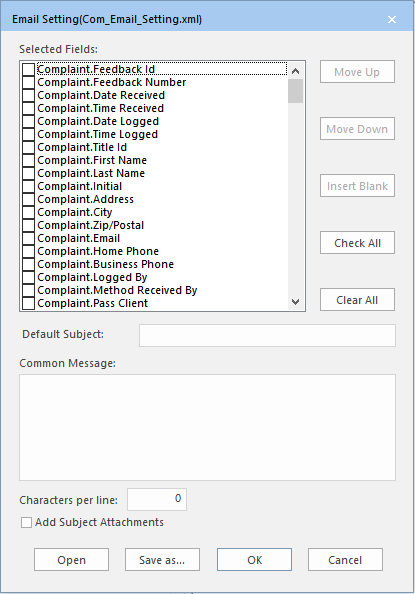Tick the Complaint.Logged By checkbox
The width and height of the screenshot is (415, 594).
tap(28, 277)
